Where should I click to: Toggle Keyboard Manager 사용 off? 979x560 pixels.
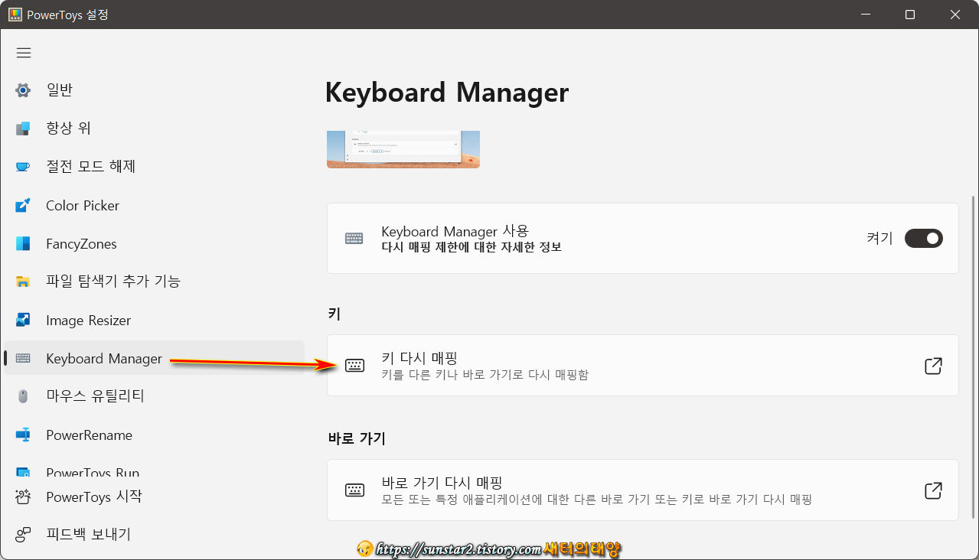[923, 238]
